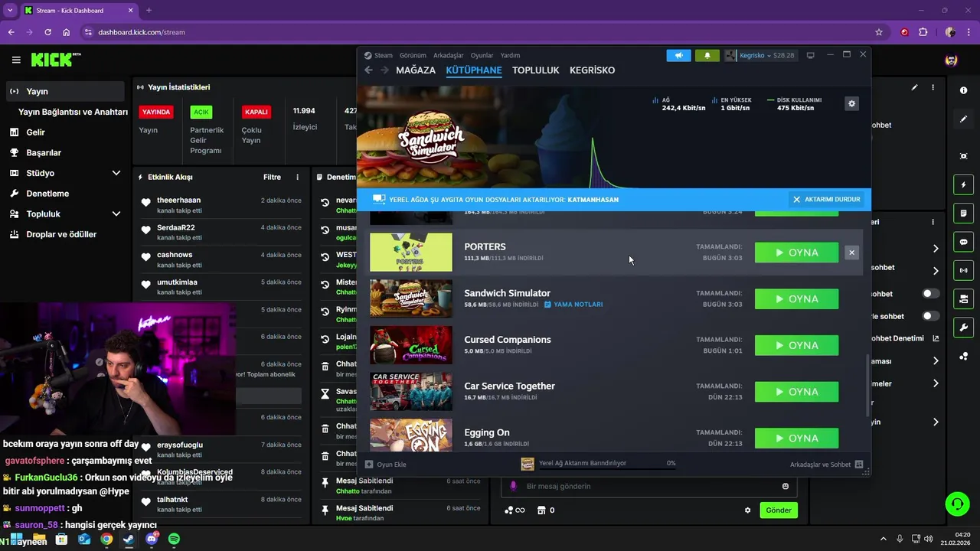Remove PORTERS from download list
Image resolution: width=980 pixels, height=551 pixels.
click(x=851, y=253)
